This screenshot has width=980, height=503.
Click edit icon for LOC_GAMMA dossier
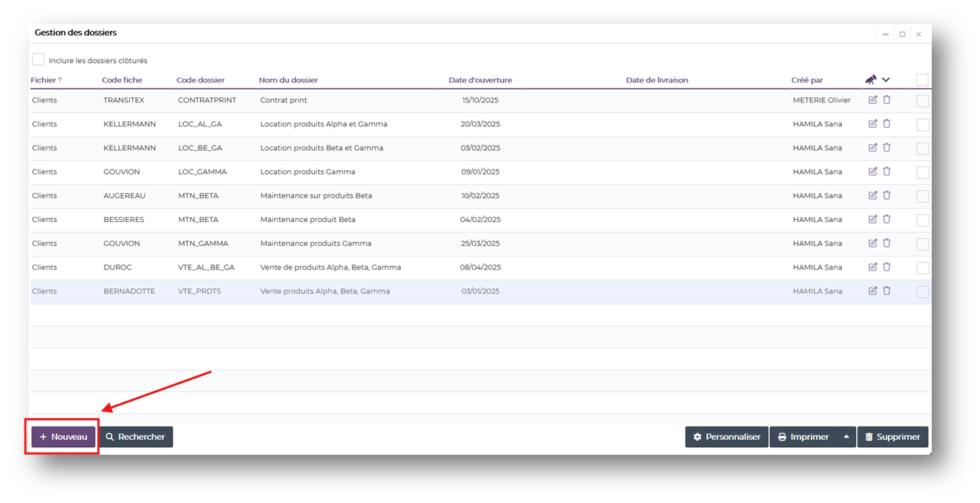coord(872,172)
